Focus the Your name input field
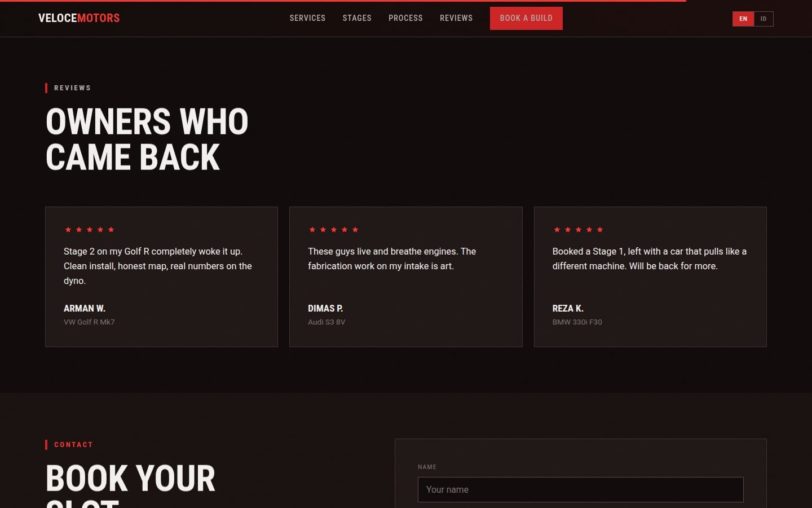Viewport: 812px width, 508px height. (580, 489)
